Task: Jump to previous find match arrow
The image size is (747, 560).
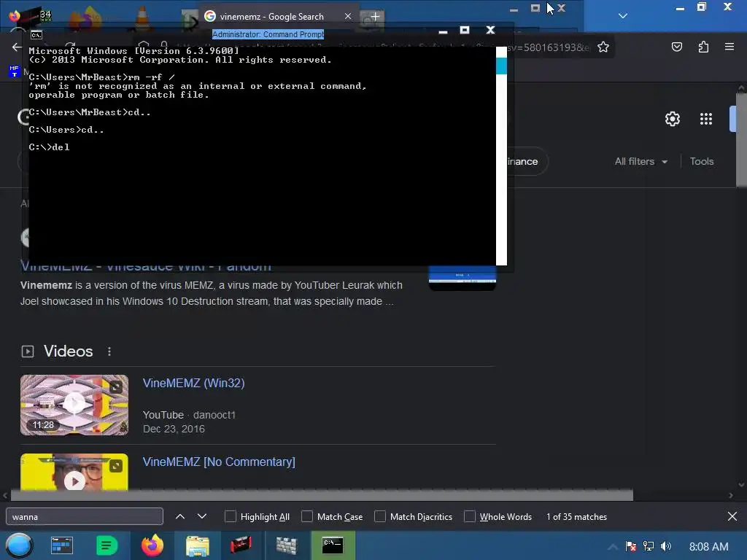Action: tap(180, 516)
